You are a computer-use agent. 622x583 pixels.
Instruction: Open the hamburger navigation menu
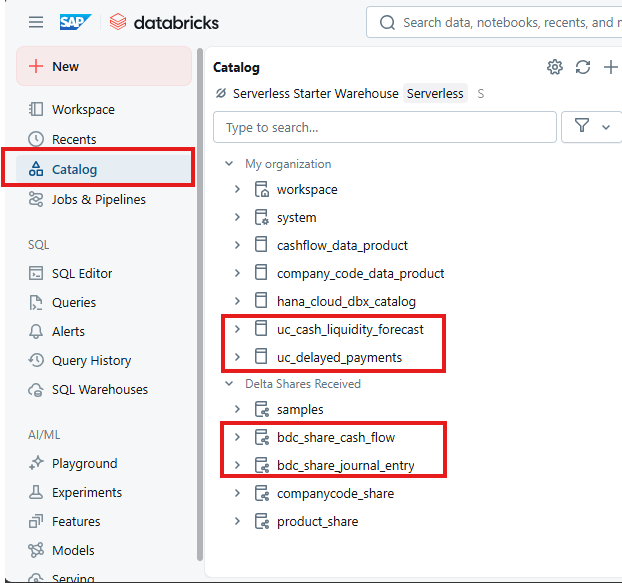click(36, 22)
